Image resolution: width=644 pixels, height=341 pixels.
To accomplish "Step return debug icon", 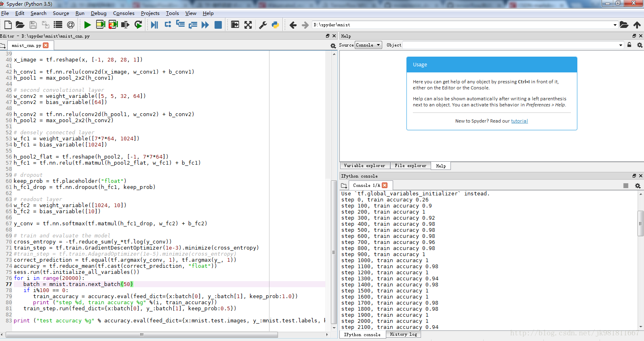I will coord(193,25).
